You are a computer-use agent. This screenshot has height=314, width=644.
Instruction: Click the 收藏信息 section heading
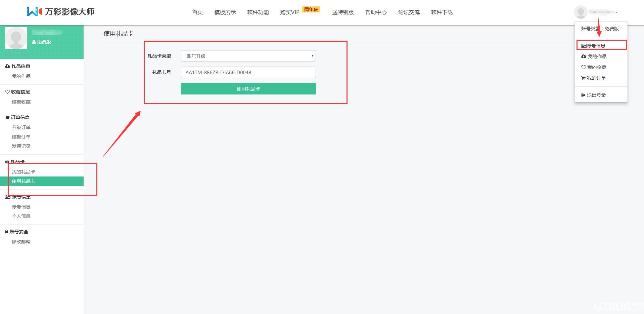(20, 92)
